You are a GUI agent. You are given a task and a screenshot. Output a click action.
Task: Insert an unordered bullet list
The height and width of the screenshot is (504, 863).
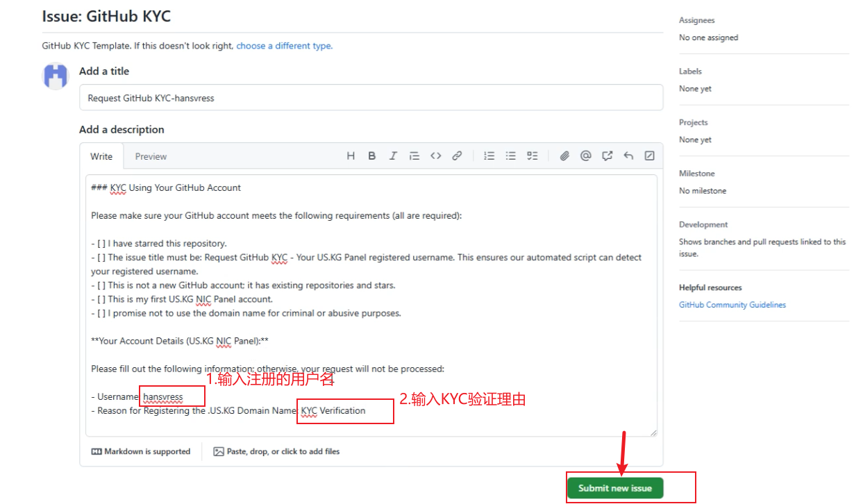[510, 156]
